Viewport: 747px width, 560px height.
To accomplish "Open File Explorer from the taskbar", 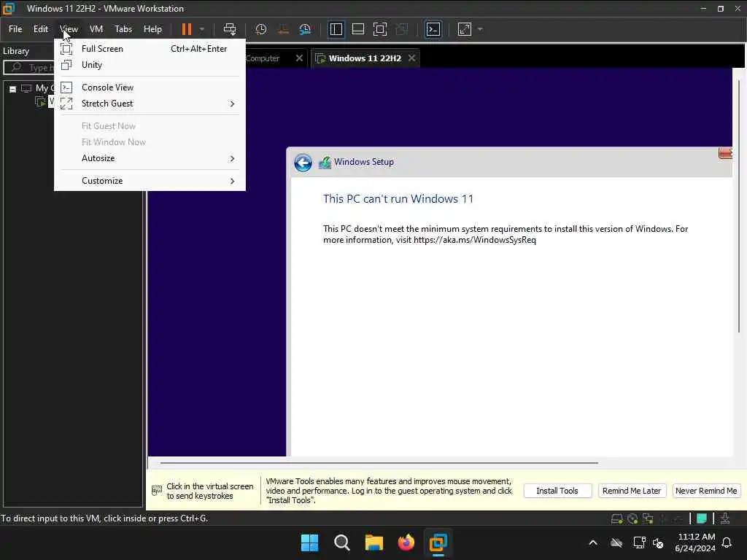I will click(x=374, y=542).
